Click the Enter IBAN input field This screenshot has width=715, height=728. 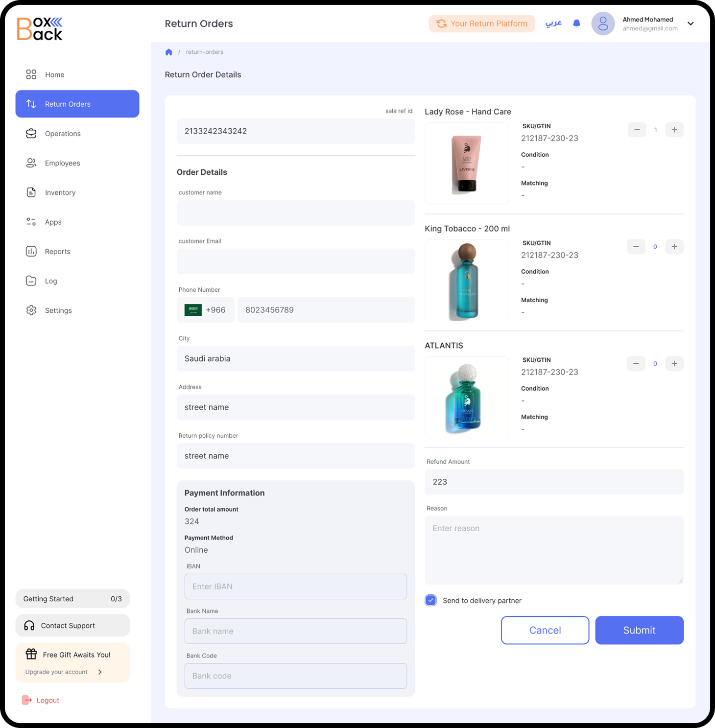(295, 587)
